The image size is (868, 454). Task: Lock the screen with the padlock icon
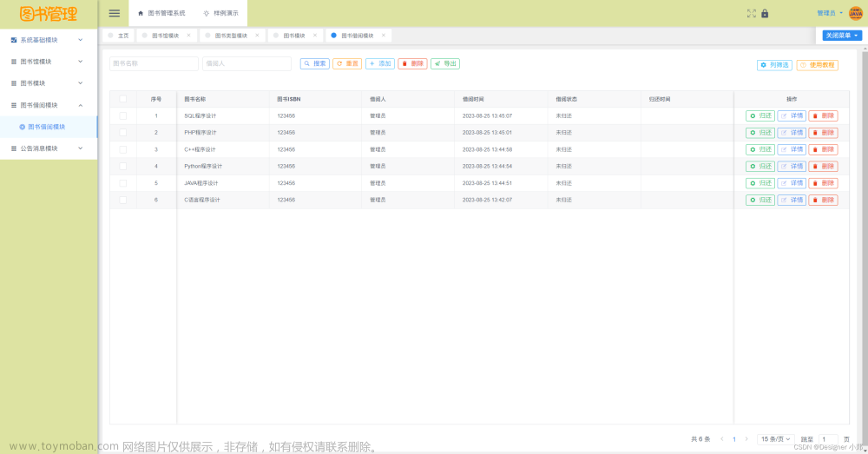tap(765, 13)
